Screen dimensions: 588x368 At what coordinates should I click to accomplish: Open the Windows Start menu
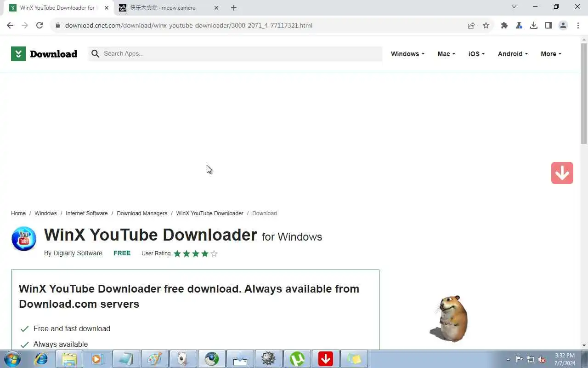tap(12, 359)
